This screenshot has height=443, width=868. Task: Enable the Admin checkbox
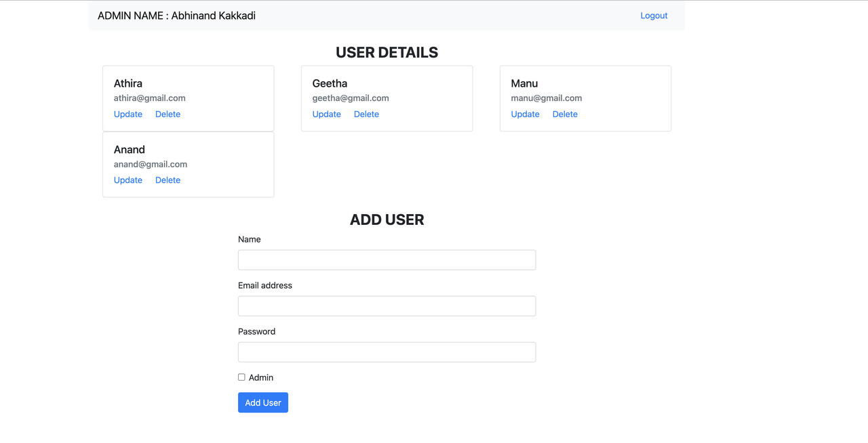tap(241, 377)
